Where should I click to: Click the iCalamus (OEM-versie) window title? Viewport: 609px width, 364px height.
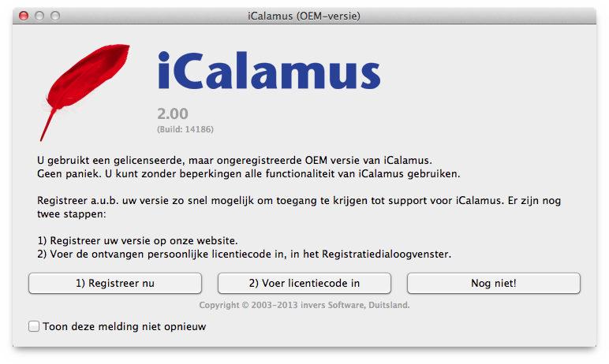304,17
